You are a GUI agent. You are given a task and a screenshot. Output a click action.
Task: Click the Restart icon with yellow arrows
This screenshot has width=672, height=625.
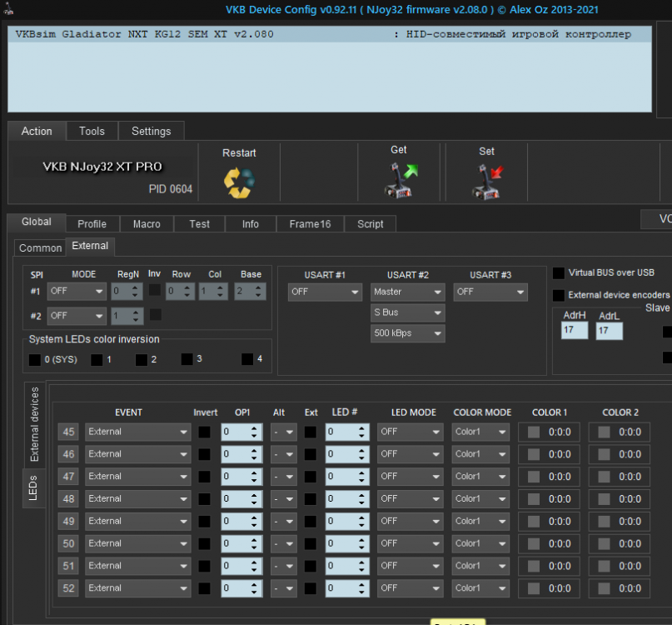tap(238, 182)
